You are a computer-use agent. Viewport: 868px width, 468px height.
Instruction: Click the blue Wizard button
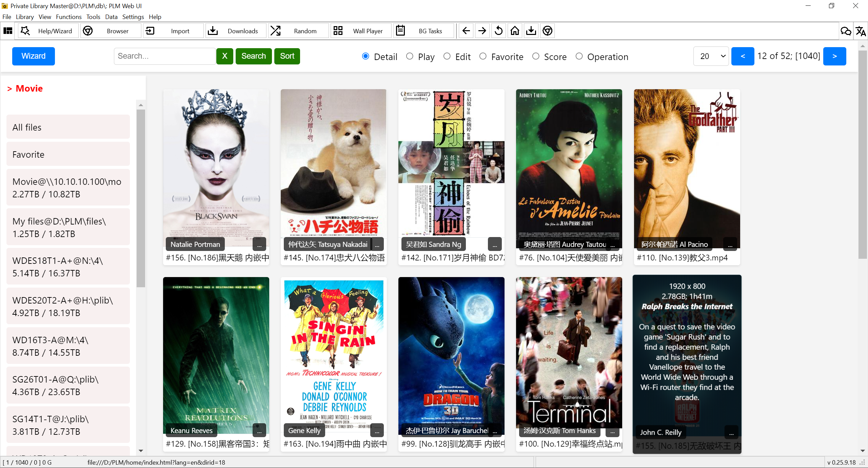point(33,56)
